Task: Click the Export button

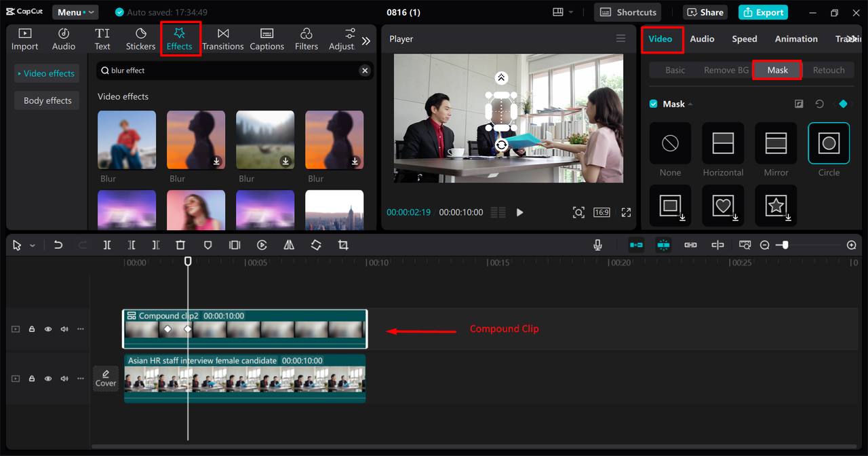Action: (x=763, y=12)
